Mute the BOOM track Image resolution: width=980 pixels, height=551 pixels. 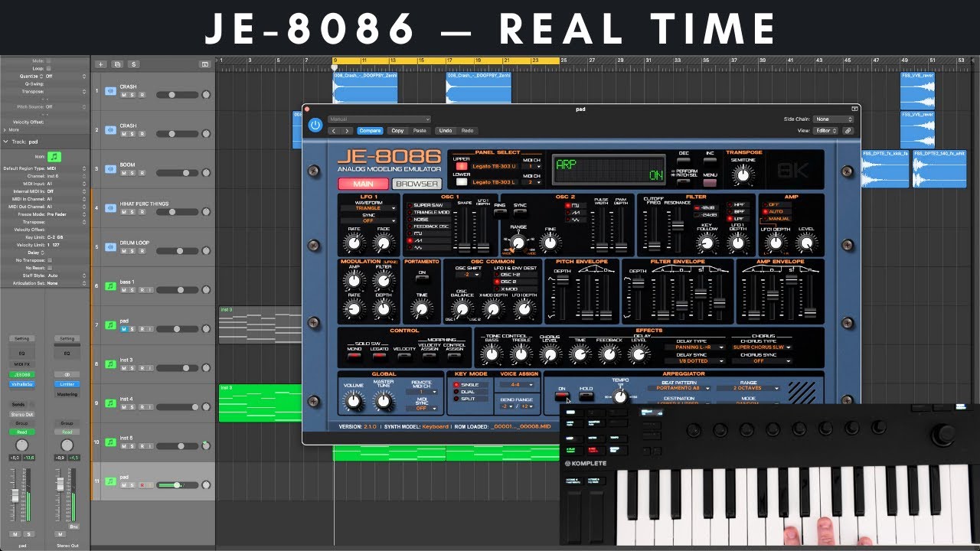[122, 173]
